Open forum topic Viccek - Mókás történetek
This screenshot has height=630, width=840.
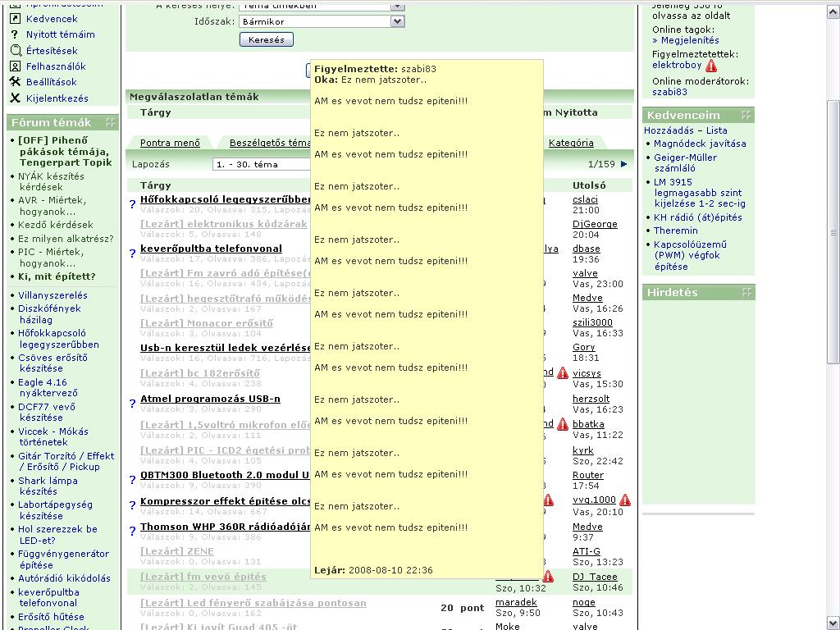(x=53, y=436)
